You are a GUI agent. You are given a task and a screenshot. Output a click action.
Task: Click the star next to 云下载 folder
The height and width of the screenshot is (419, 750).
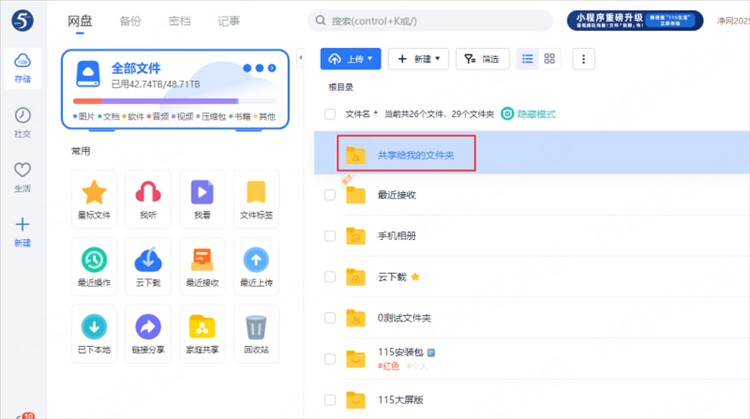(x=415, y=276)
